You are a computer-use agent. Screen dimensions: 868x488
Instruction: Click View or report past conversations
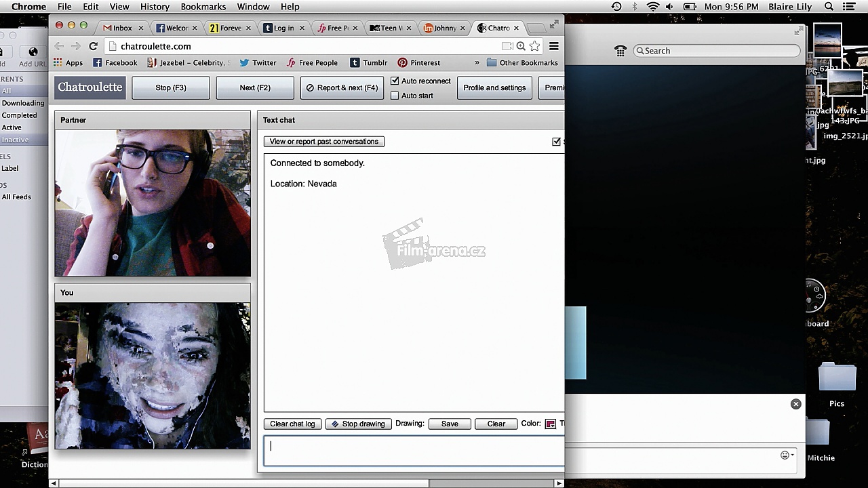pyautogui.click(x=323, y=142)
